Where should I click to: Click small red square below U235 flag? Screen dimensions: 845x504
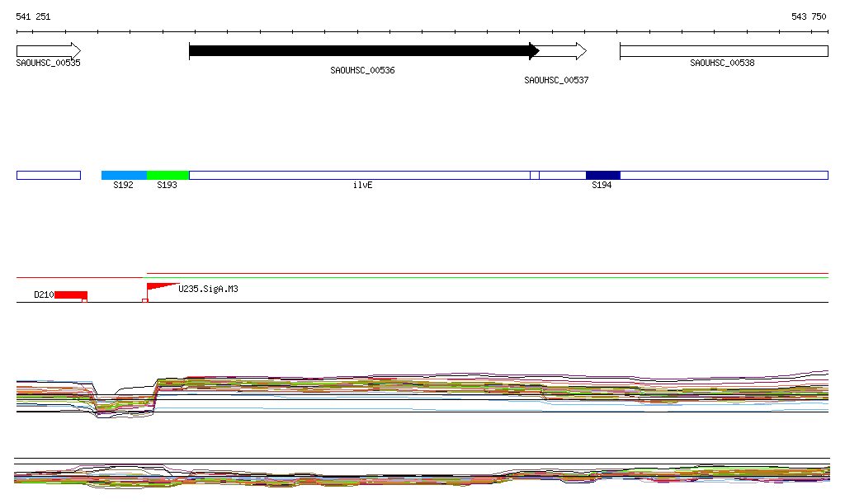click(x=145, y=301)
